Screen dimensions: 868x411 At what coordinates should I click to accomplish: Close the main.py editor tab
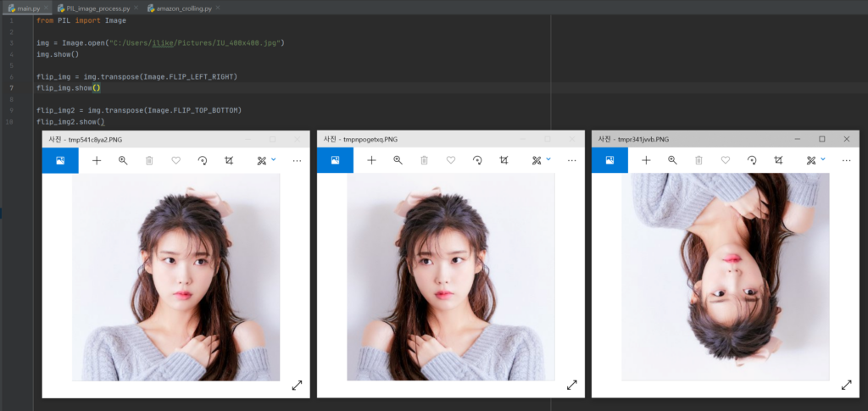click(47, 8)
